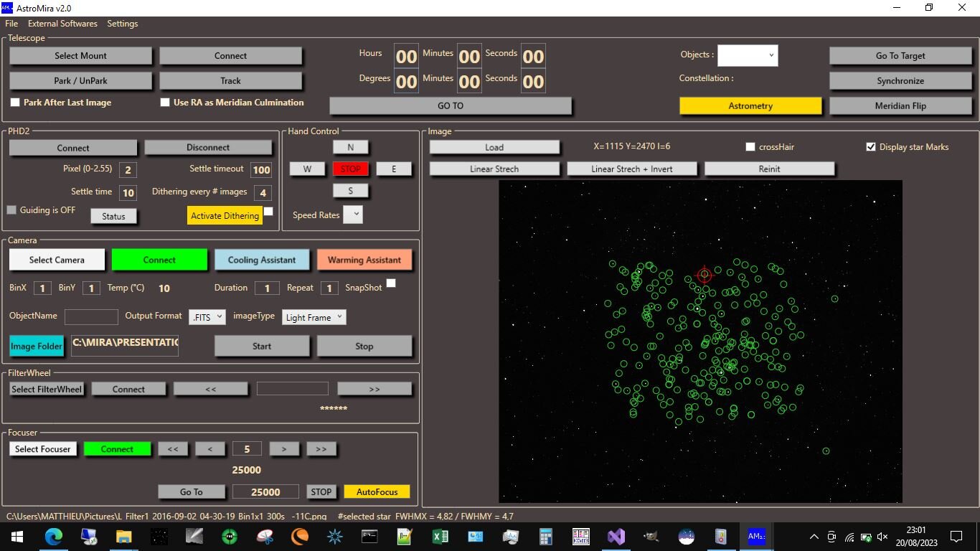Open the Objects dropdown
The image size is (980, 551).
click(748, 55)
